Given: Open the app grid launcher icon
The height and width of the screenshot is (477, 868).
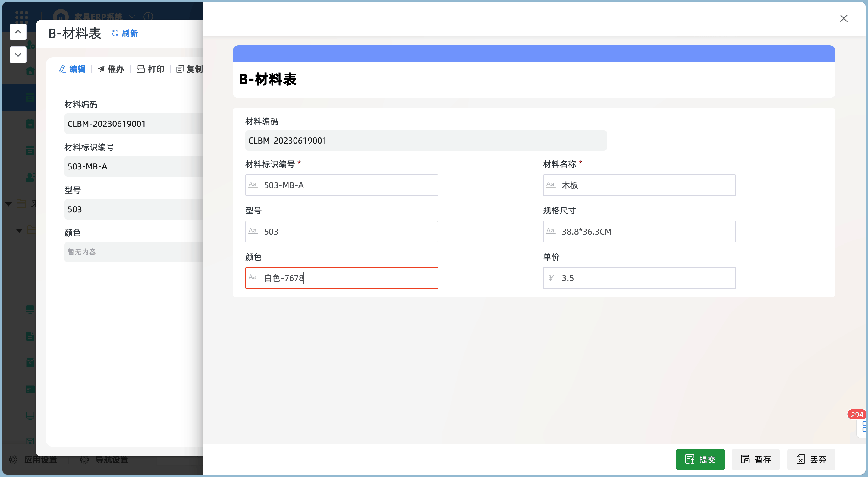Looking at the screenshot, I should coord(22,16).
